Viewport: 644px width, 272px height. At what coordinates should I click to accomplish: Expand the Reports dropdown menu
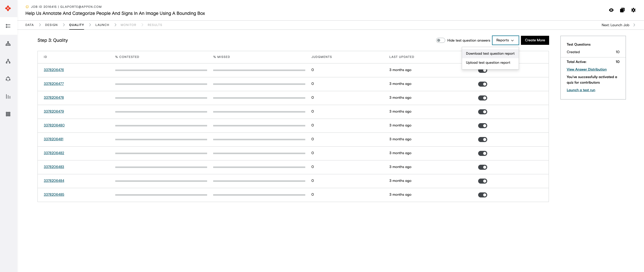click(x=505, y=40)
